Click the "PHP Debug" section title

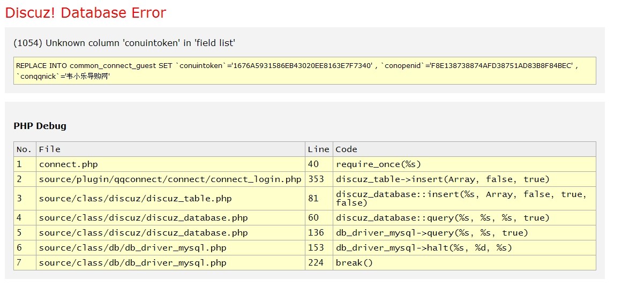[x=40, y=126]
